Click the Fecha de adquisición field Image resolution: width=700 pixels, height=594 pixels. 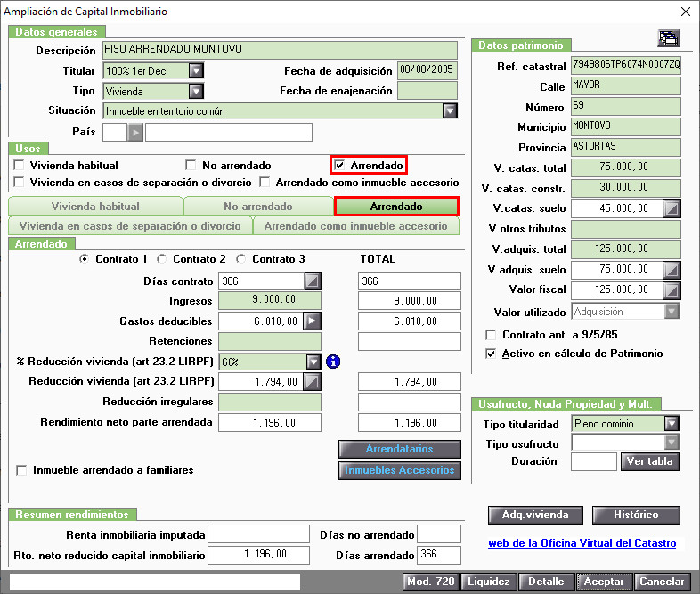pyautogui.click(x=427, y=70)
